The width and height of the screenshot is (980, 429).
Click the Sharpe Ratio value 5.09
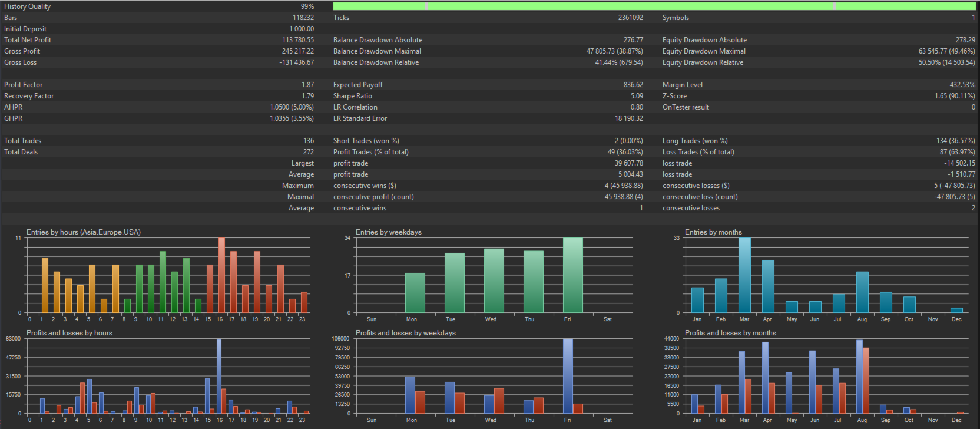637,96
